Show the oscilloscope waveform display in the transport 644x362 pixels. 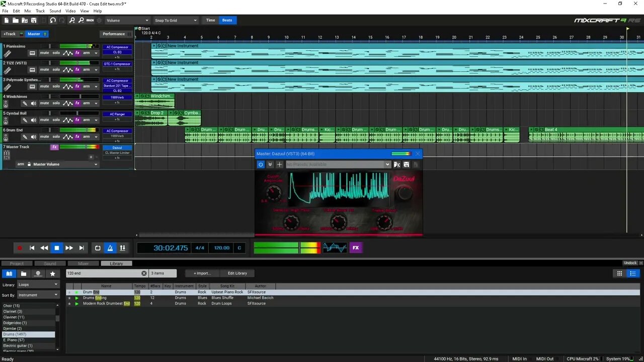pyautogui.click(x=335, y=248)
